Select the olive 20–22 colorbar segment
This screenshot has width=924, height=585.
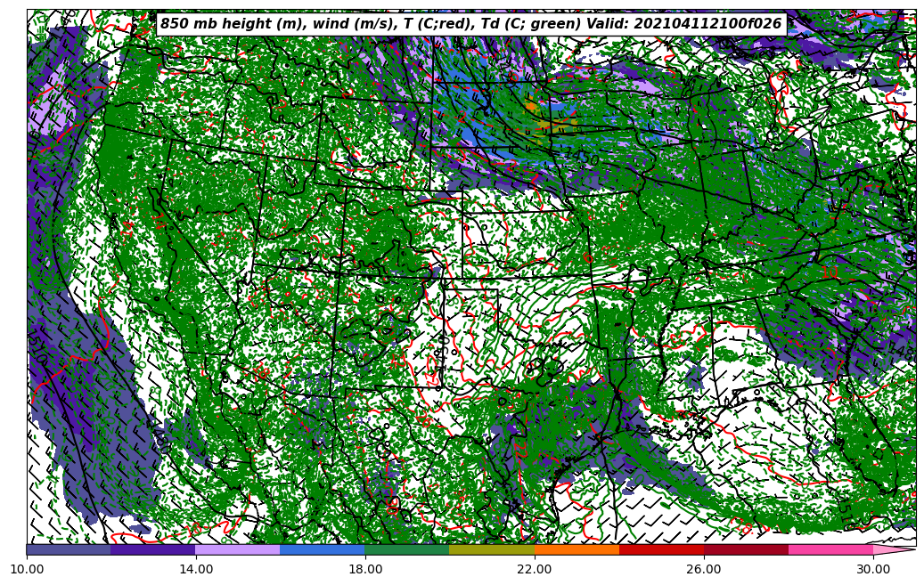click(x=492, y=549)
